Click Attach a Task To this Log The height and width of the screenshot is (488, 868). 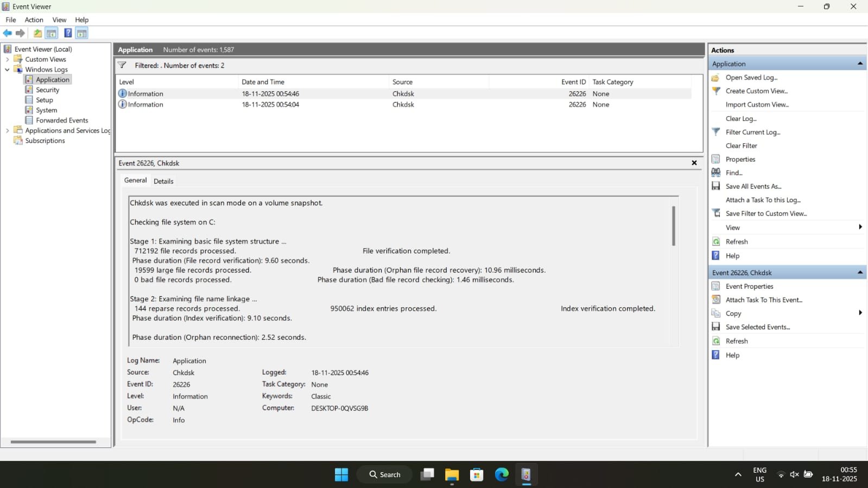pyautogui.click(x=763, y=200)
